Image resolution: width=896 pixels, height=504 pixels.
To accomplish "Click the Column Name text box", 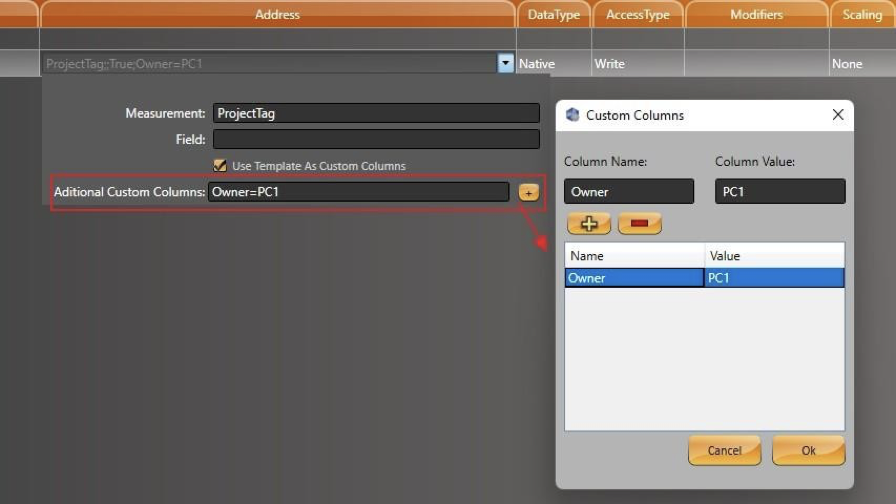I will click(629, 192).
